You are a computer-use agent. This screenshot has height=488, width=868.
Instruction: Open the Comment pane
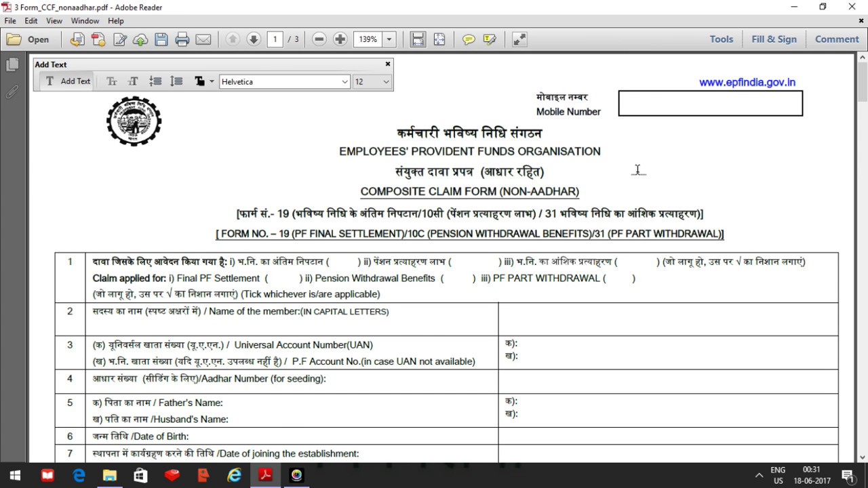(x=837, y=39)
